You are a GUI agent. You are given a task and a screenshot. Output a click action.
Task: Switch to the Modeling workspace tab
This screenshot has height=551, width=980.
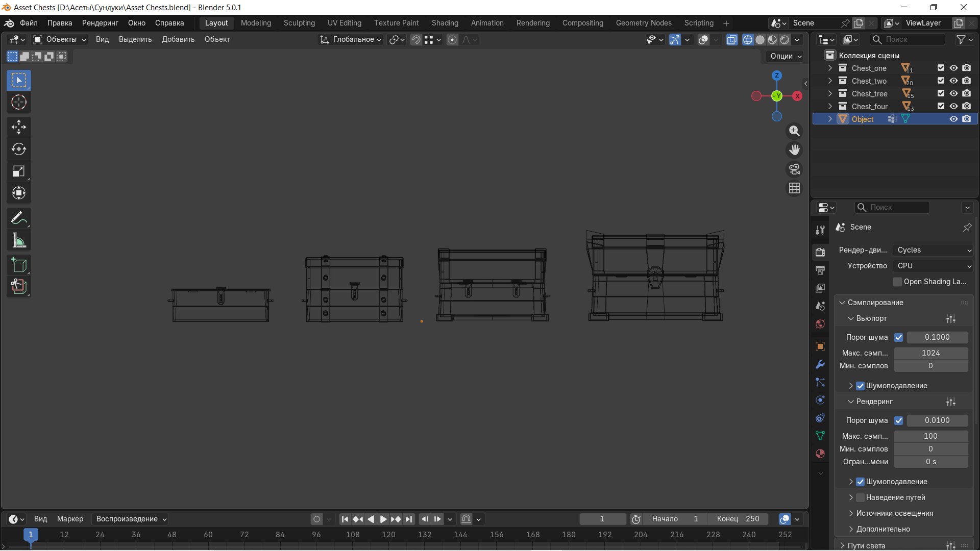256,23
